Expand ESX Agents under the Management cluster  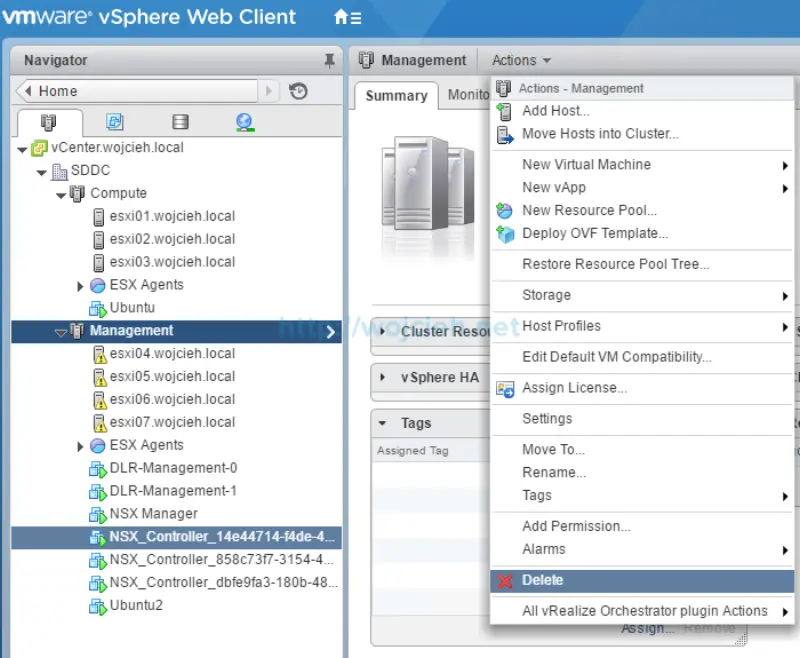coord(81,445)
